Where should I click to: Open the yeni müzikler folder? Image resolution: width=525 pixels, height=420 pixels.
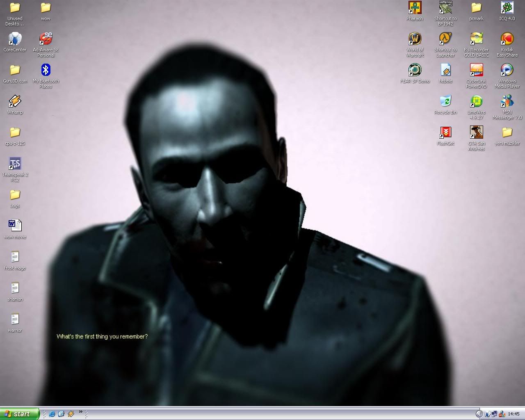click(507, 132)
